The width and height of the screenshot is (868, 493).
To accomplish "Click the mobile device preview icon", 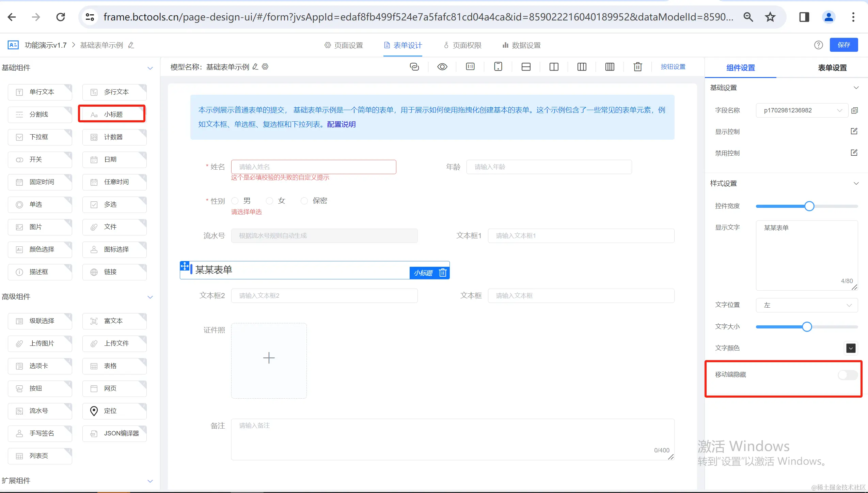I will click(498, 67).
